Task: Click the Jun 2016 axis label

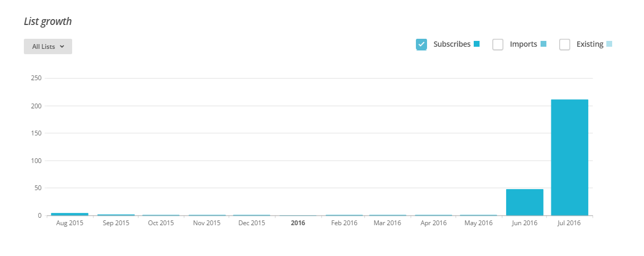Action: pos(525,223)
